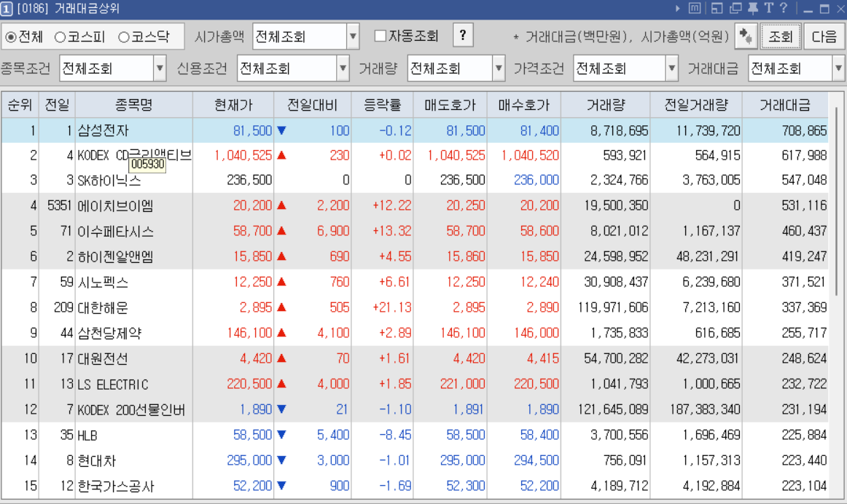Click the 거래대금 column header
847x504 pixels.
(x=786, y=105)
